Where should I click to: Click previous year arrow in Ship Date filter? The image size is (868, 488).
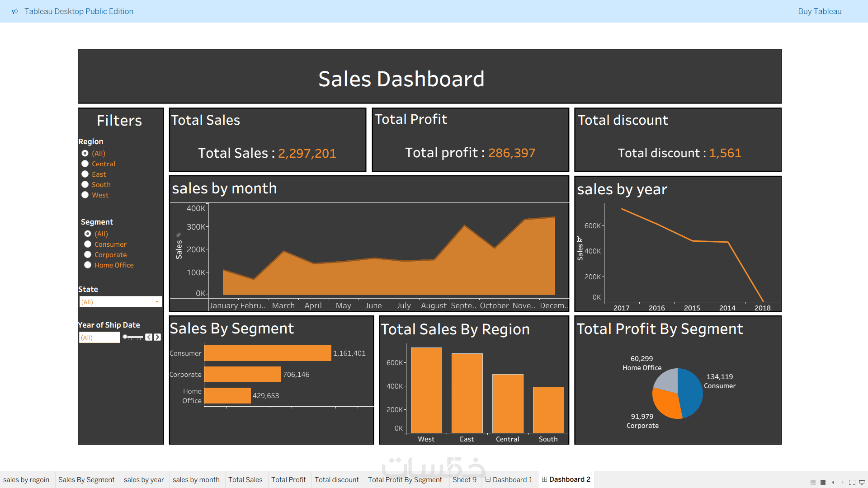pos(149,337)
